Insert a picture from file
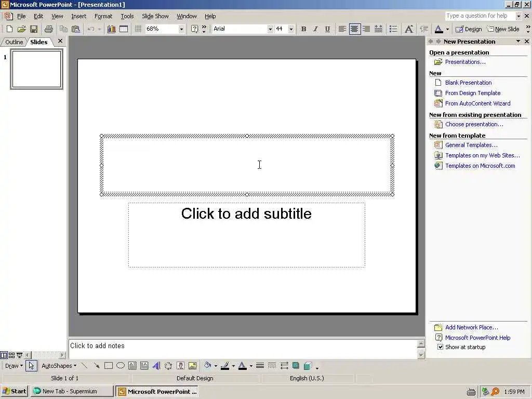This screenshot has width=532, height=399. 192,365
